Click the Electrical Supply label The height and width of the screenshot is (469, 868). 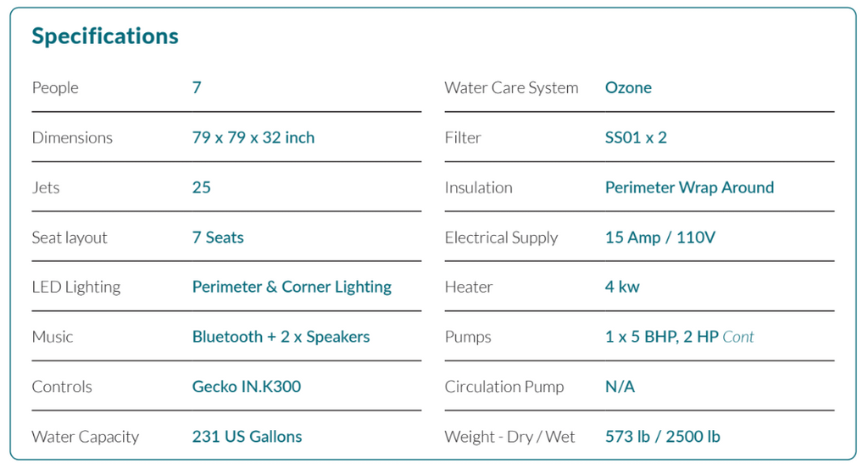click(501, 237)
